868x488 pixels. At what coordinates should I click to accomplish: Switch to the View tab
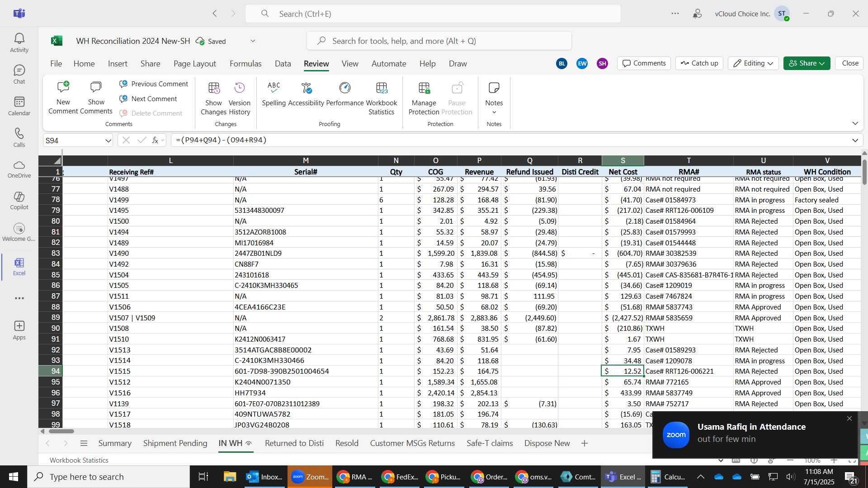click(350, 64)
